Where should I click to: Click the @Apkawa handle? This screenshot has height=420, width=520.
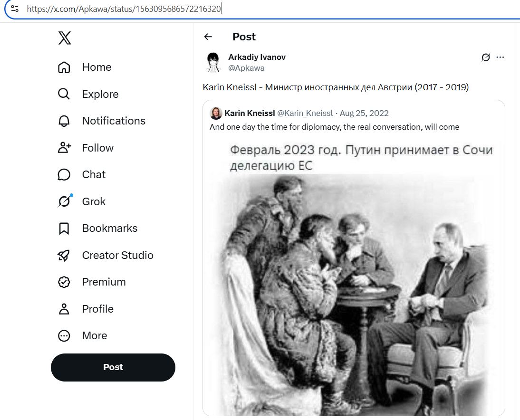tap(246, 68)
